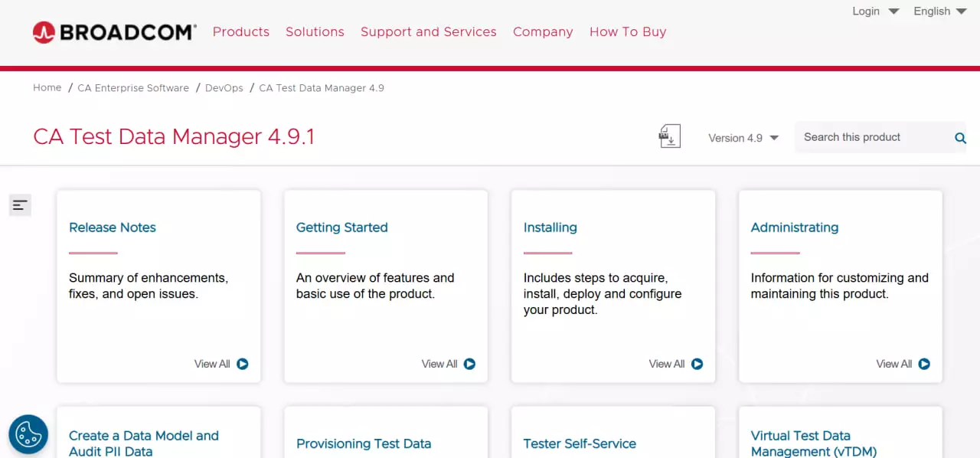
Task: Open cookie preferences via the cookie icon
Action: 28,434
